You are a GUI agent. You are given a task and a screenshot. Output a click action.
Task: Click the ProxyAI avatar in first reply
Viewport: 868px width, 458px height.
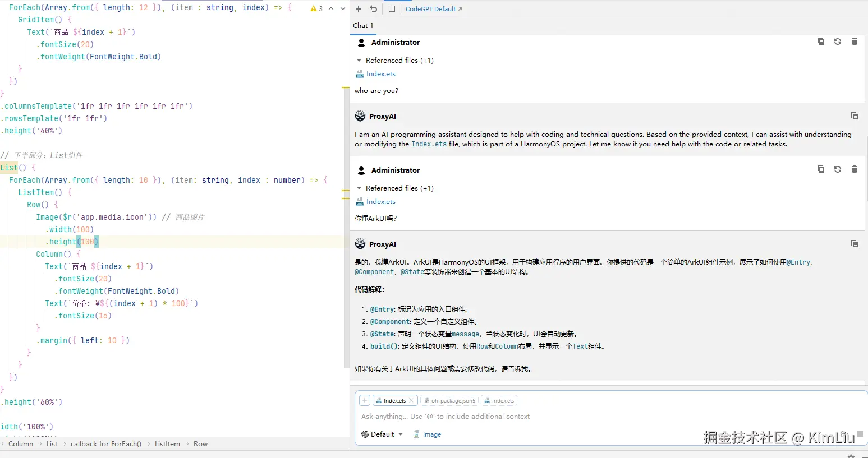pyautogui.click(x=360, y=116)
